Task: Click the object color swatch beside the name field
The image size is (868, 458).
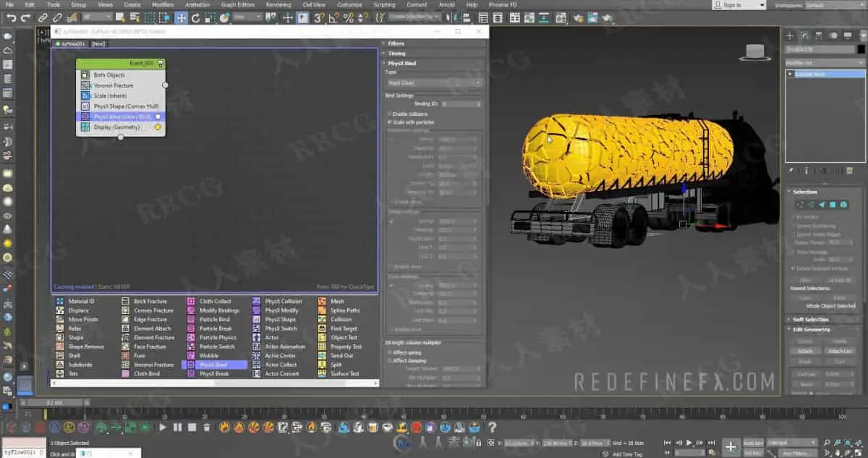Action: pos(861,49)
